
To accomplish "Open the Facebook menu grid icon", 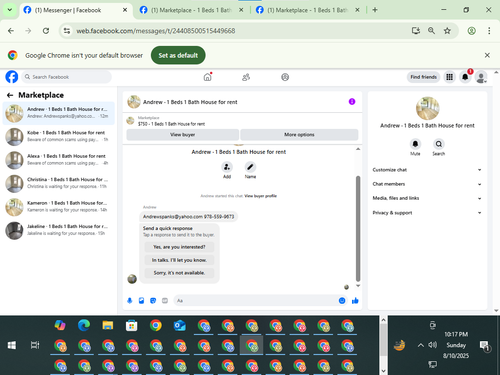I will (449, 77).
